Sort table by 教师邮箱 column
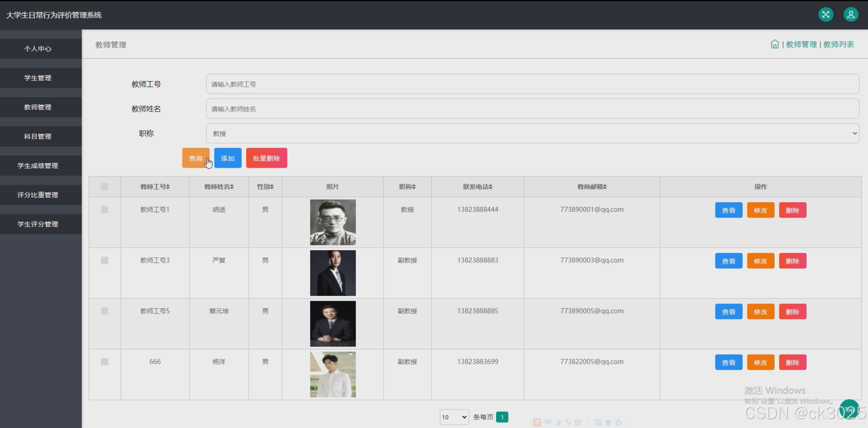 (x=592, y=187)
